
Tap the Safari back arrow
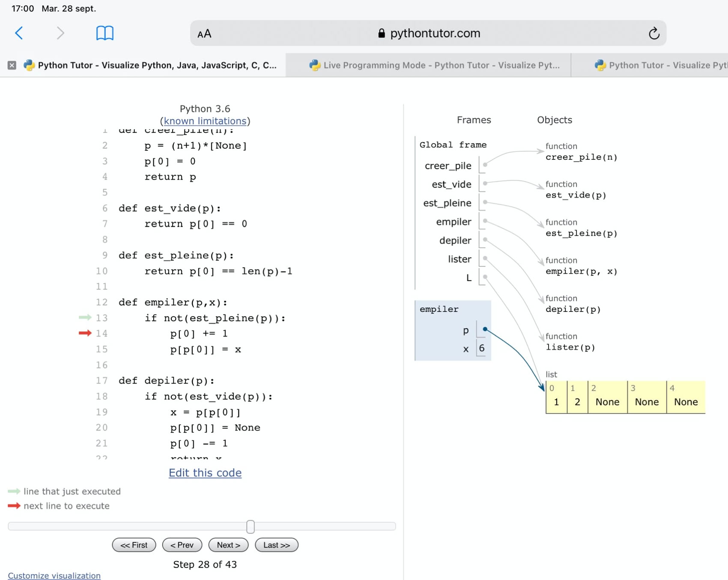(x=19, y=33)
